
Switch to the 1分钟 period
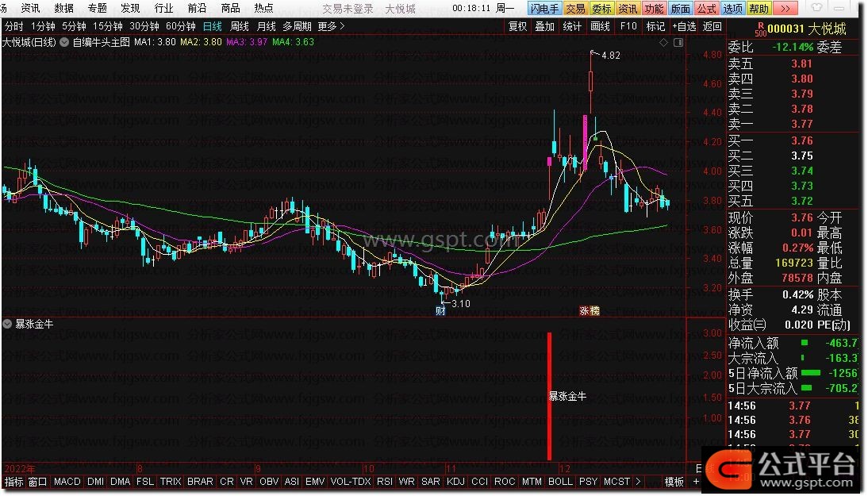point(43,26)
